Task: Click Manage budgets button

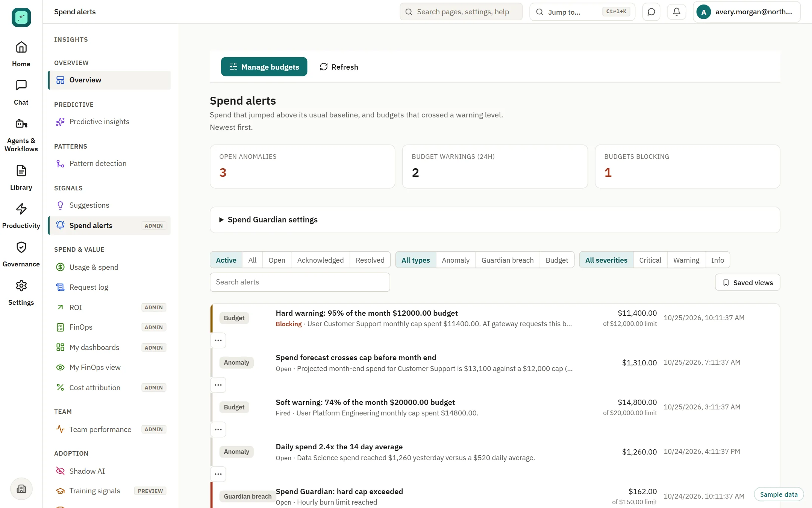Action: (x=264, y=67)
